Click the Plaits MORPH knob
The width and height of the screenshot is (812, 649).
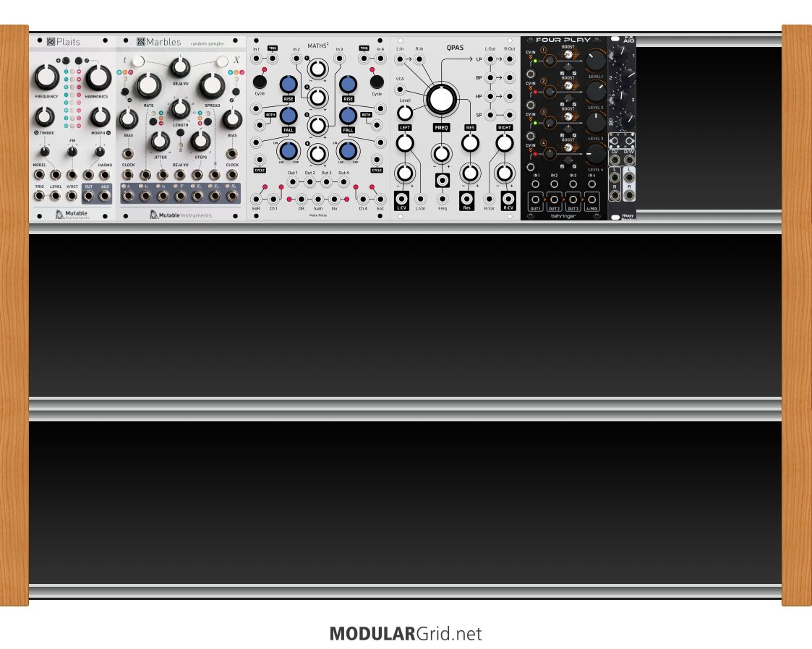[99, 117]
